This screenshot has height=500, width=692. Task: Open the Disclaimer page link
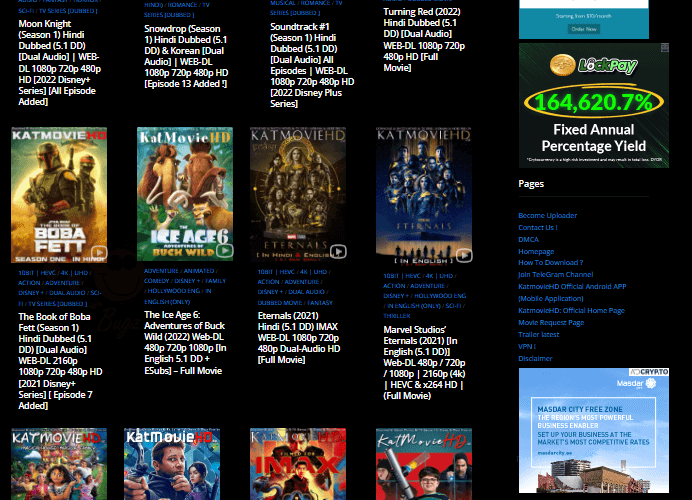click(x=535, y=358)
